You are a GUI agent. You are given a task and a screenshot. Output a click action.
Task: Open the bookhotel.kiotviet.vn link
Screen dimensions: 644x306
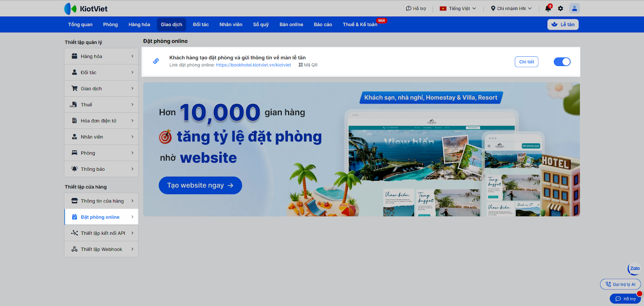click(253, 65)
